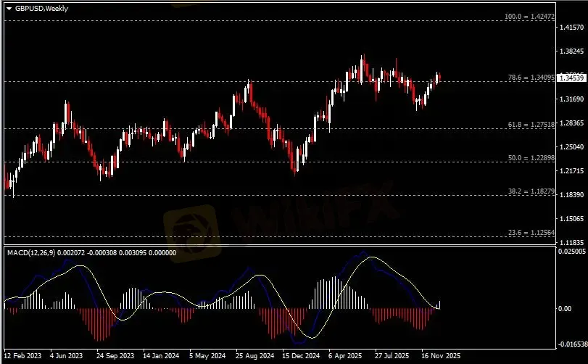The image size is (588, 364).
Task: Click the 1.21715 price axis value
Action: coord(571,171)
